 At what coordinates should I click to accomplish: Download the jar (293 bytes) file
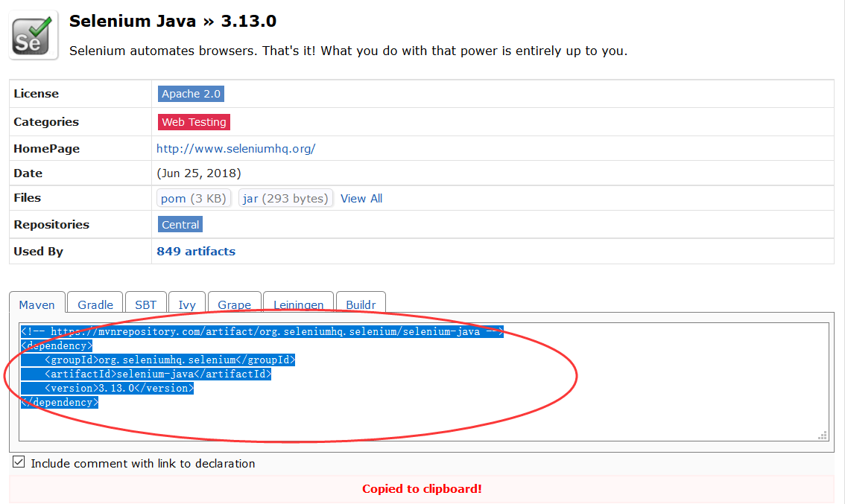(285, 198)
